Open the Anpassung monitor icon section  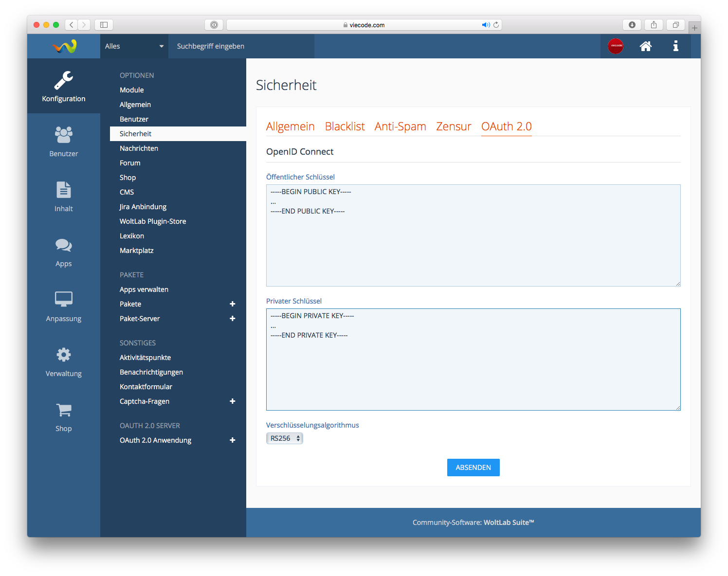(64, 306)
